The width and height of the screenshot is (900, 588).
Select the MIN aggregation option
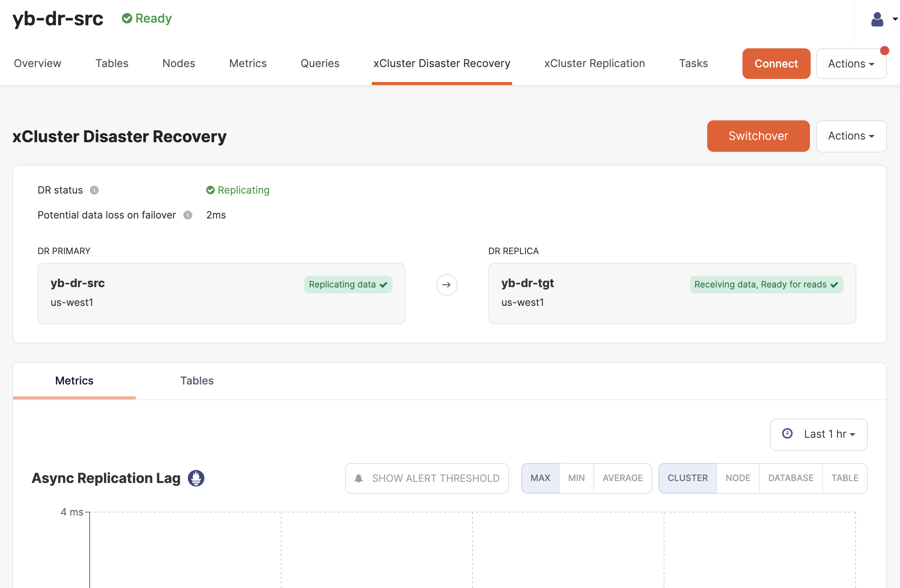576,478
